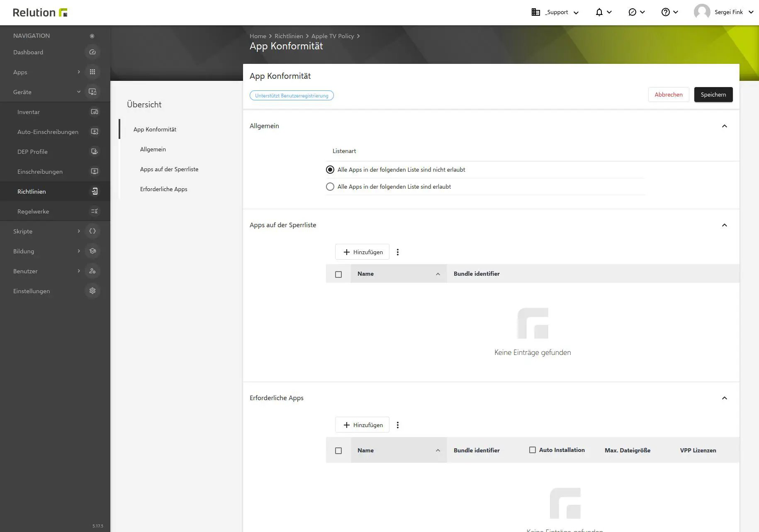Add an app to the Sperrliste
Image resolution: width=759 pixels, height=532 pixels.
tap(362, 252)
